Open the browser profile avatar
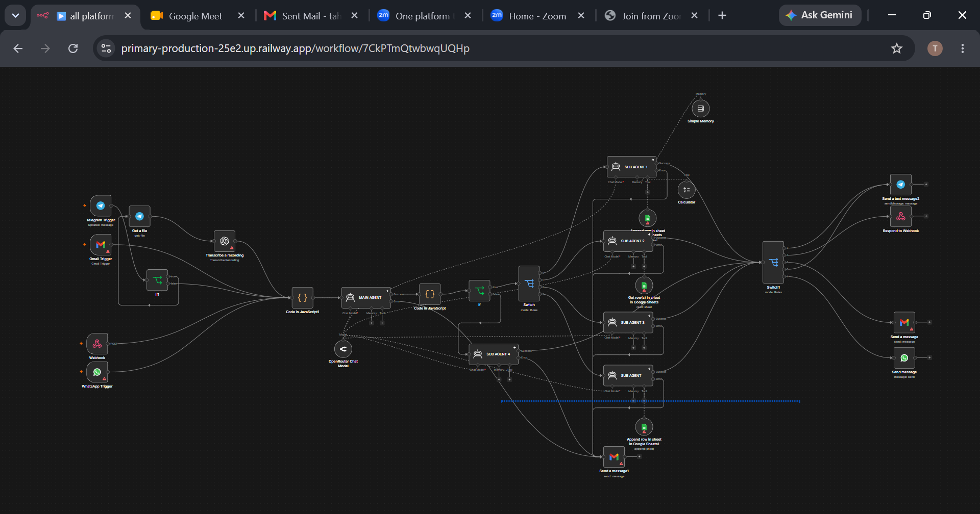Image resolution: width=980 pixels, height=514 pixels. [x=935, y=48]
